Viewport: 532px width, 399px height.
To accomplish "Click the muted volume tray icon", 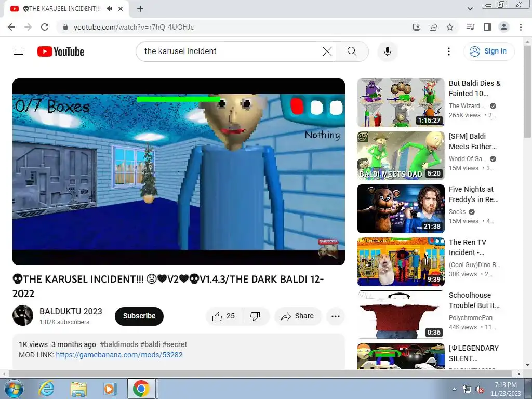I will tap(480, 390).
